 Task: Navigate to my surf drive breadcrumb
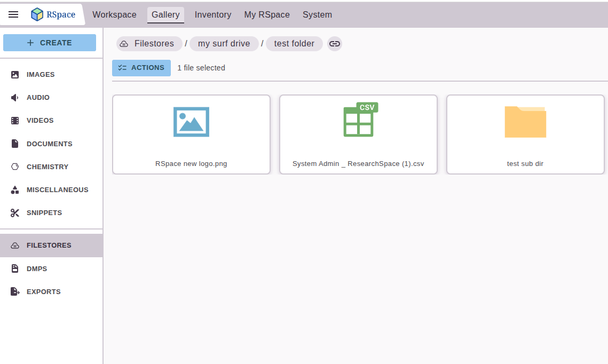click(x=224, y=43)
